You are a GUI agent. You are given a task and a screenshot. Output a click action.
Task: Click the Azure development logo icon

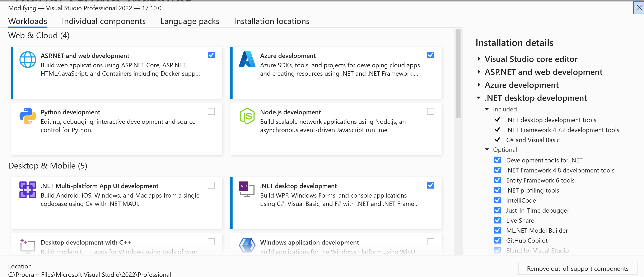pos(247,59)
